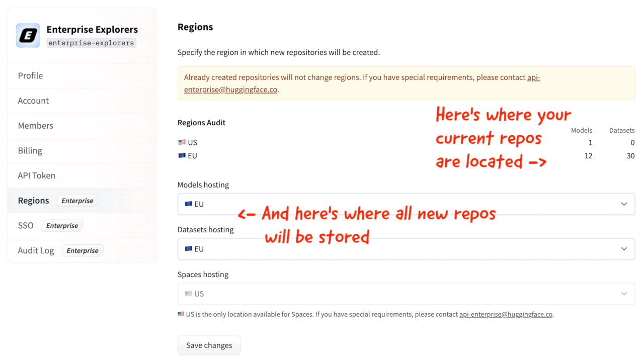Open the Members page

[35, 126]
